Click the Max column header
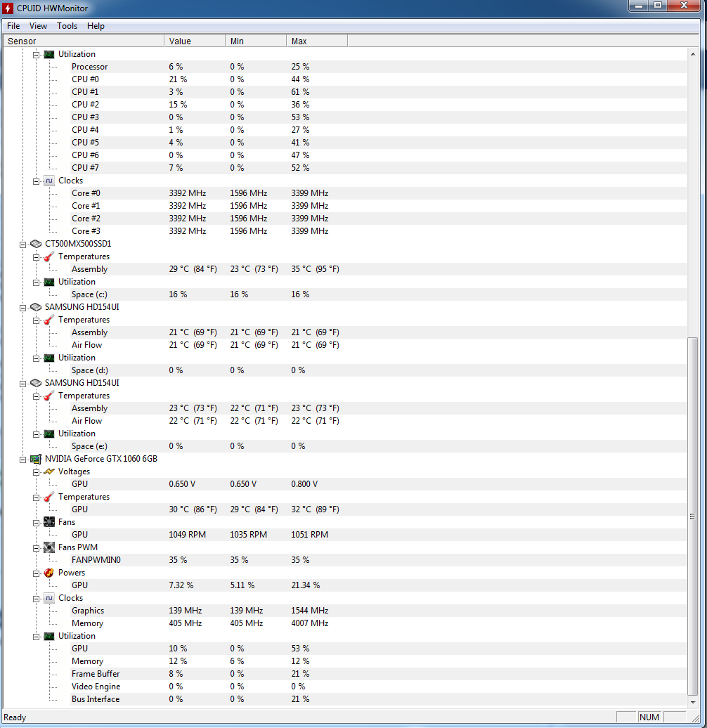The height and width of the screenshot is (728, 707). [317, 41]
